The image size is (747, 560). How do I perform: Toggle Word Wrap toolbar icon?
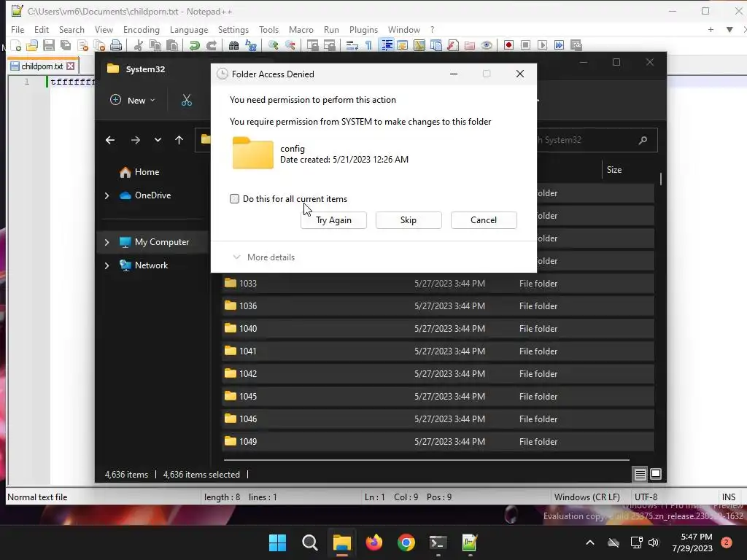coord(352,45)
